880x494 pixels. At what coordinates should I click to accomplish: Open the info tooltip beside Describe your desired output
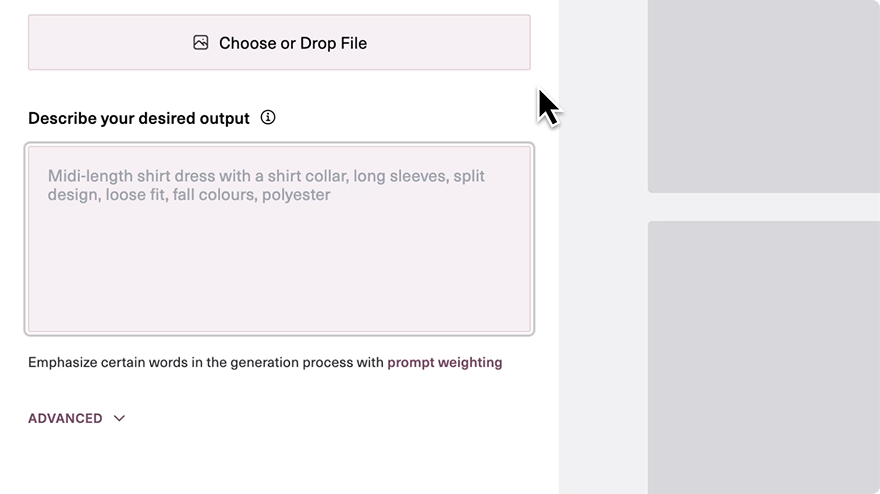pyautogui.click(x=268, y=117)
